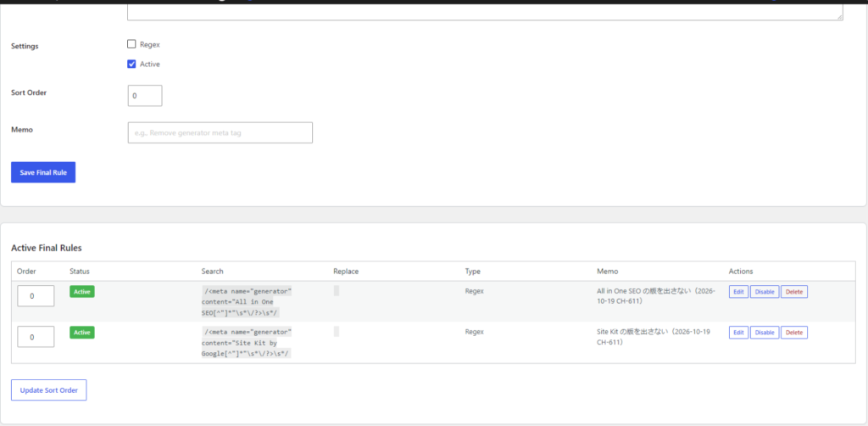Click Update Sort Order button
The image size is (868, 426).
point(48,390)
